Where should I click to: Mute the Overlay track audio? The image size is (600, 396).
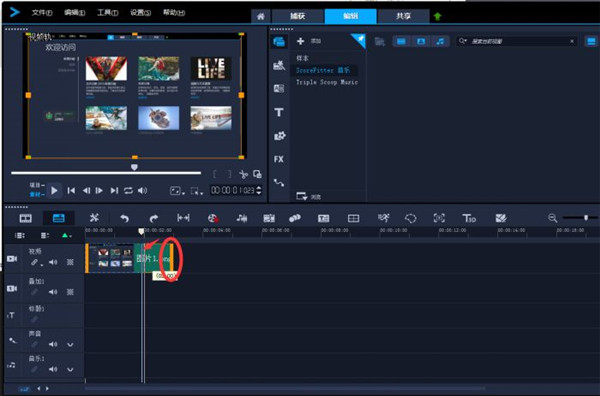click(53, 292)
